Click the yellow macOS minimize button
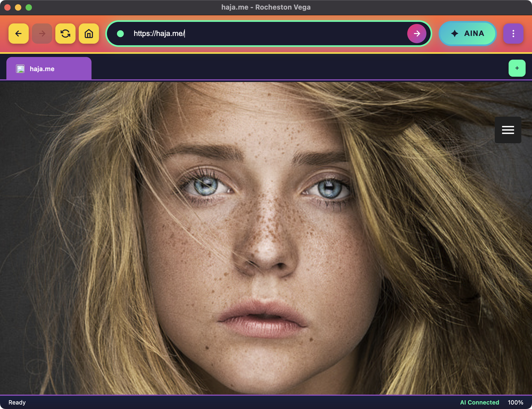The height and width of the screenshot is (409, 532). pyautogui.click(x=18, y=7)
